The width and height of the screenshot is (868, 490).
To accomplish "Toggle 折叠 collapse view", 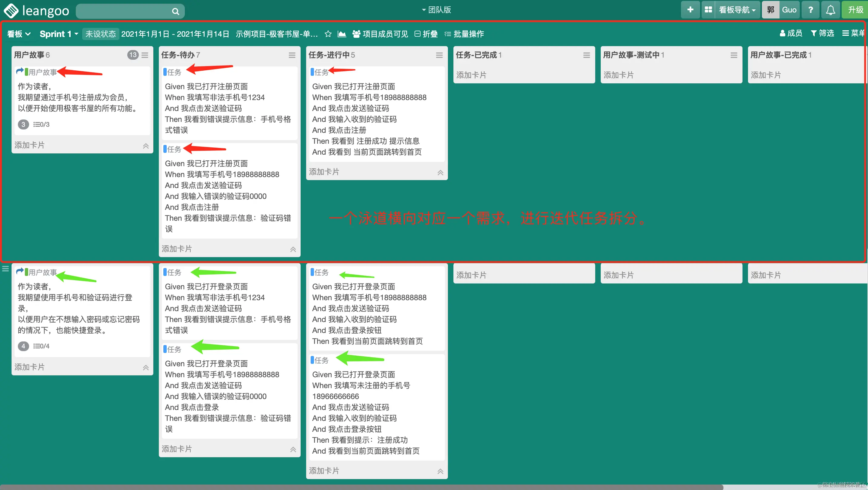I will (x=426, y=34).
